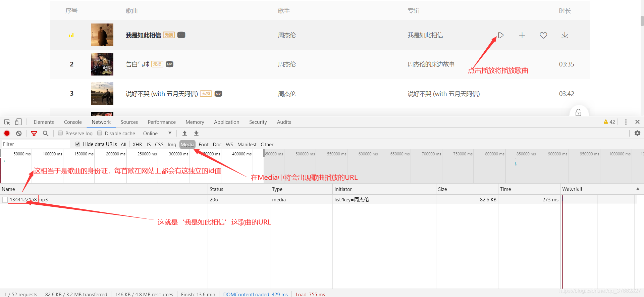Click the 无损 badge beside 说好不哭

click(206, 94)
